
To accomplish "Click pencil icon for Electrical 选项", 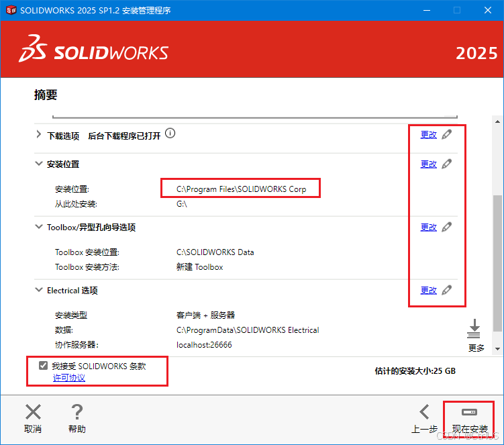I will 446,290.
